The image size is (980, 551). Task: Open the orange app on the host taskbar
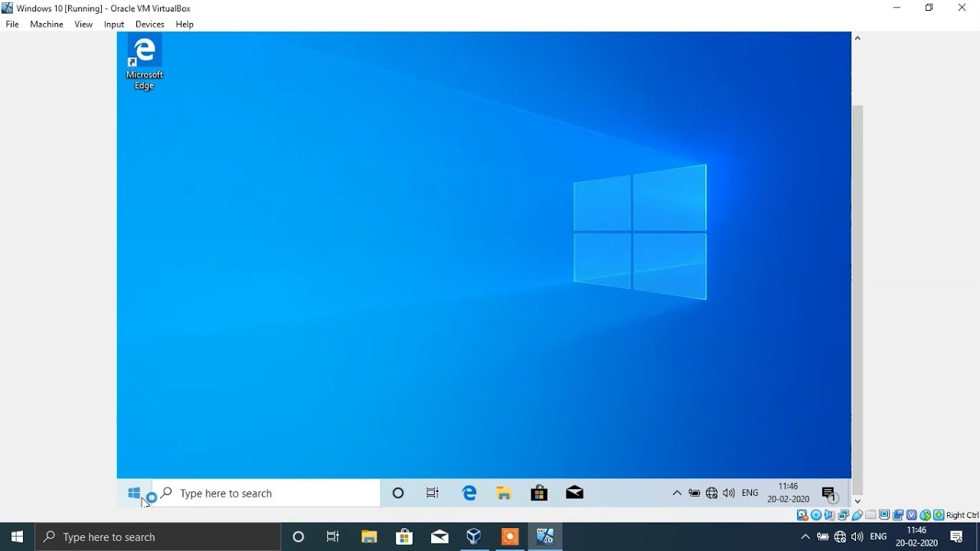(x=510, y=537)
